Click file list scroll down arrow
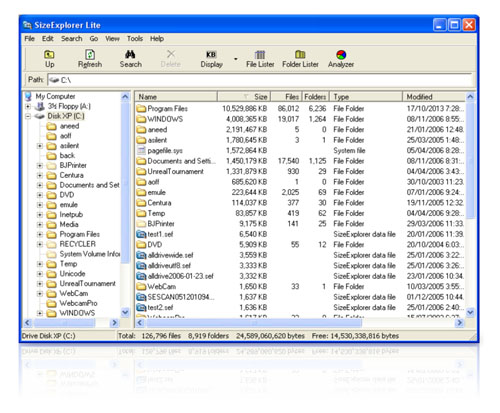This screenshot has width=500, height=413. [470, 313]
